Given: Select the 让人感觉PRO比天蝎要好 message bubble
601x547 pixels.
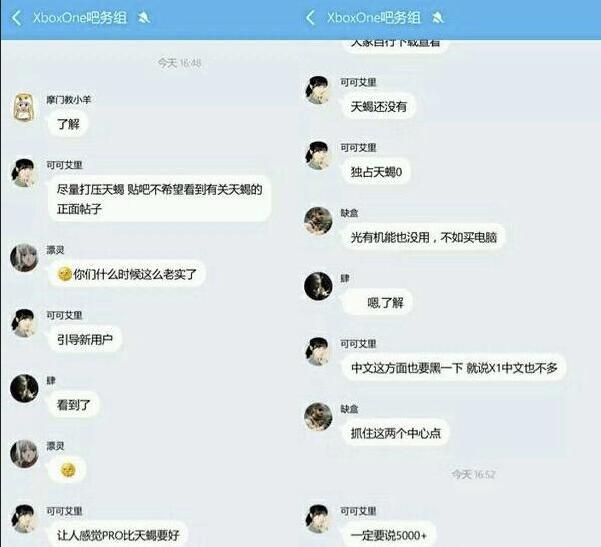Looking at the screenshot, I should 118,534.
